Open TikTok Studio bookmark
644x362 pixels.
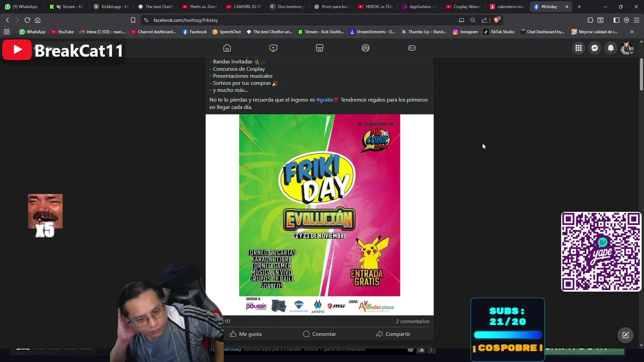tap(499, 32)
